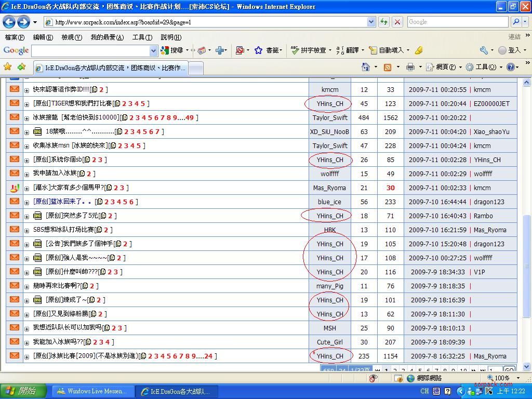Click the Refresh page icon

click(x=383, y=22)
